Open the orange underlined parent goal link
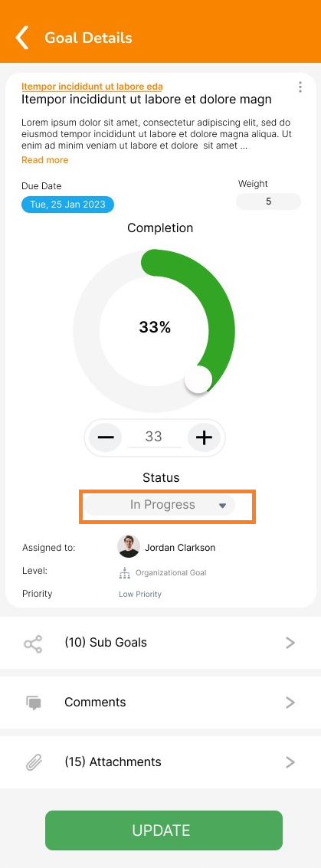The height and width of the screenshot is (868, 321). click(x=92, y=87)
